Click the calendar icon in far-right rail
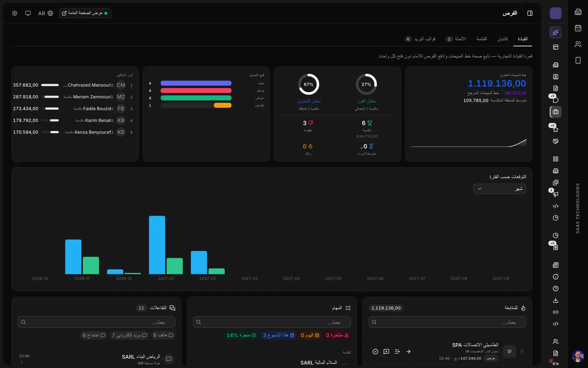 tap(578, 28)
